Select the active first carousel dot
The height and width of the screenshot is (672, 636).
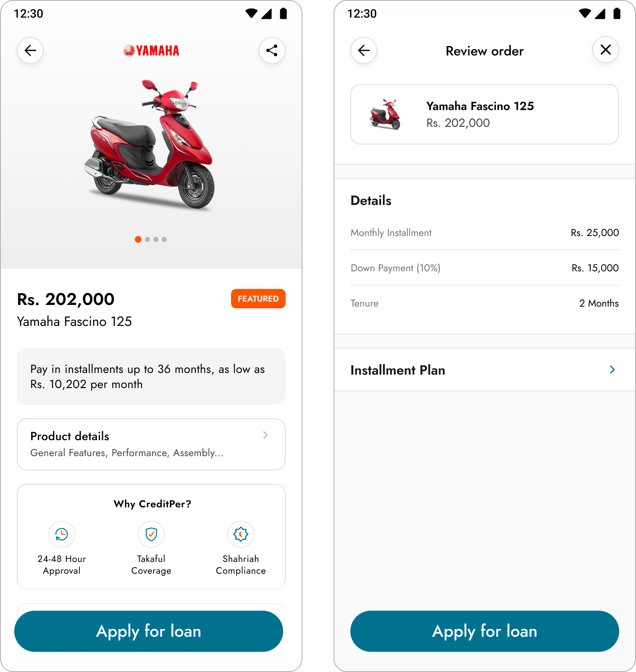coord(138,239)
